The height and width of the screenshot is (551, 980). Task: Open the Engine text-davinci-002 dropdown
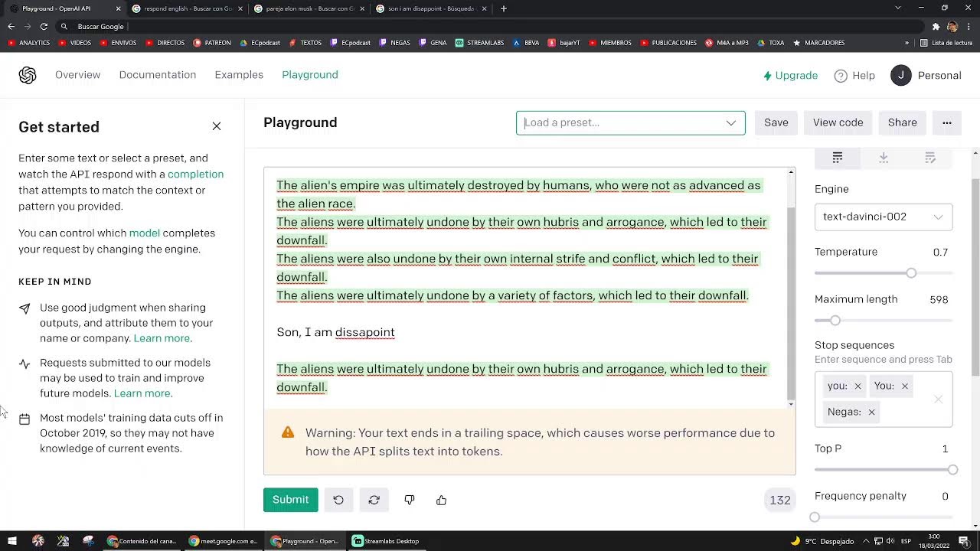pyautogui.click(x=884, y=217)
